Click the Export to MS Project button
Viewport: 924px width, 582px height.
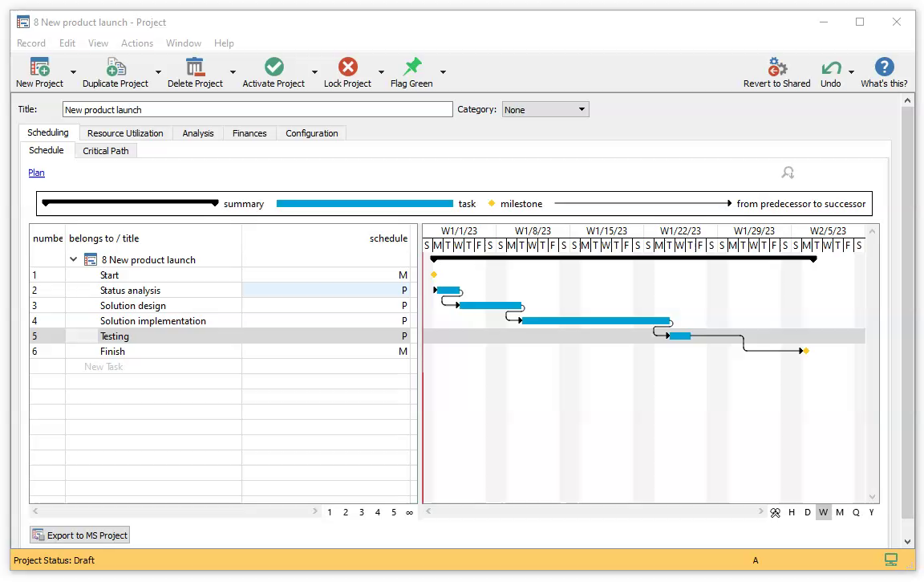click(x=79, y=535)
